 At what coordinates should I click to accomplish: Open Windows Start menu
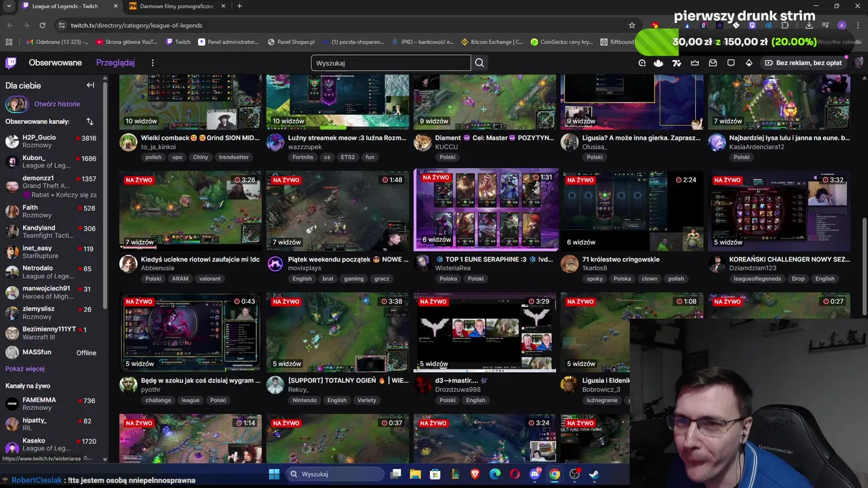click(274, 474)
